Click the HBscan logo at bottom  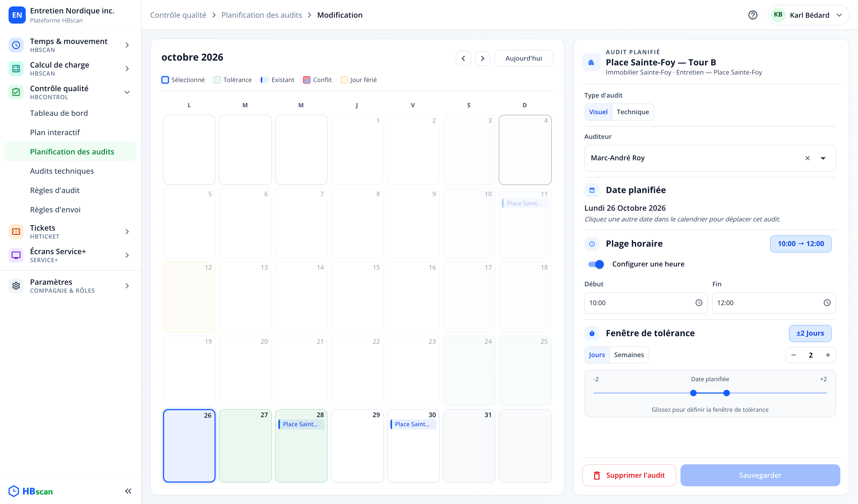[31, 491]
